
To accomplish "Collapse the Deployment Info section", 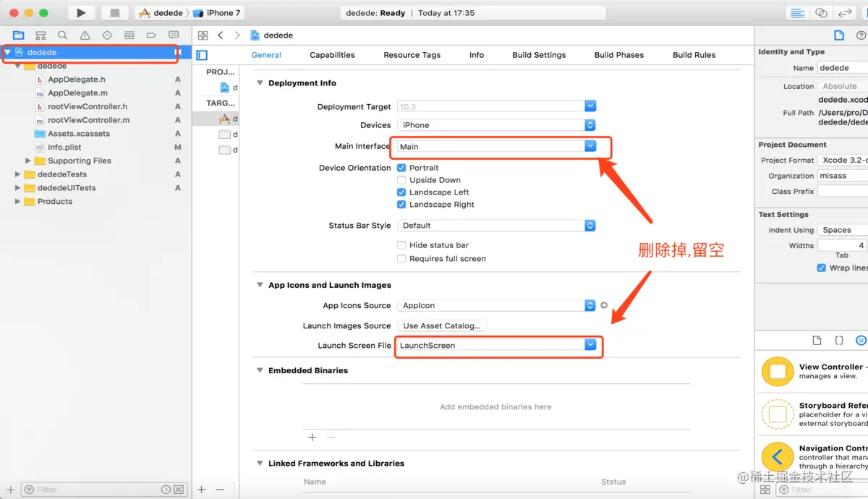I will coord(260,83).
